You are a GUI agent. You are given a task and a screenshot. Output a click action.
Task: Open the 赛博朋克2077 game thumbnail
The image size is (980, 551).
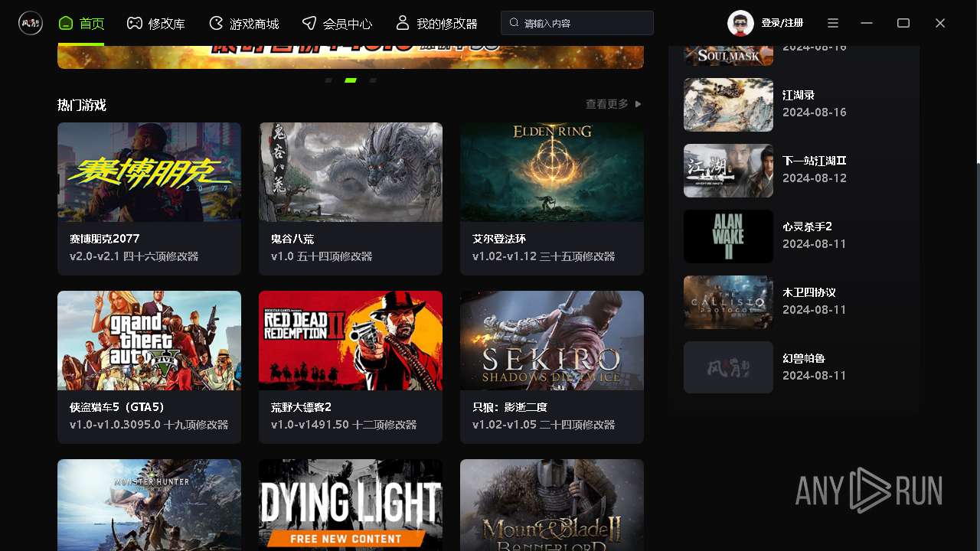(149, 172)
